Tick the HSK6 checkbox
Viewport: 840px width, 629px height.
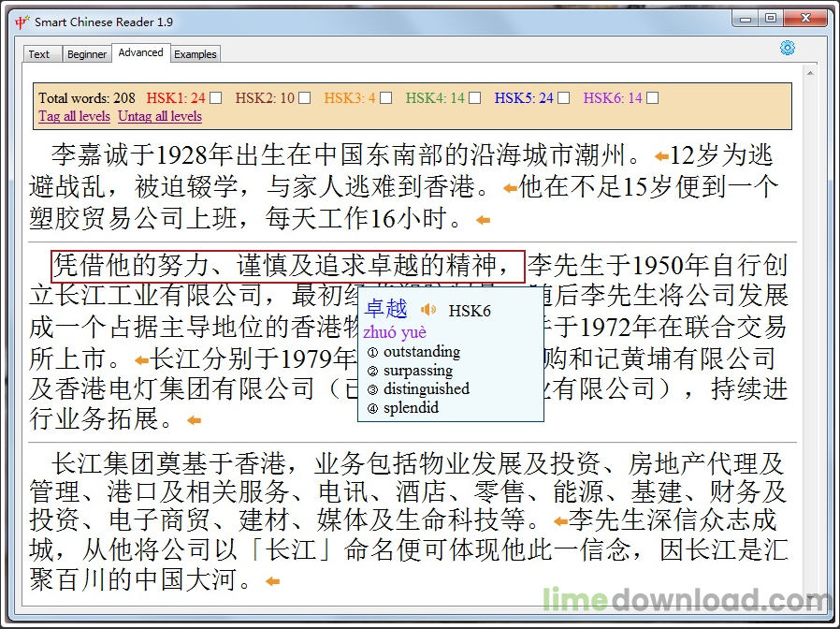click(x=653, y=98)
